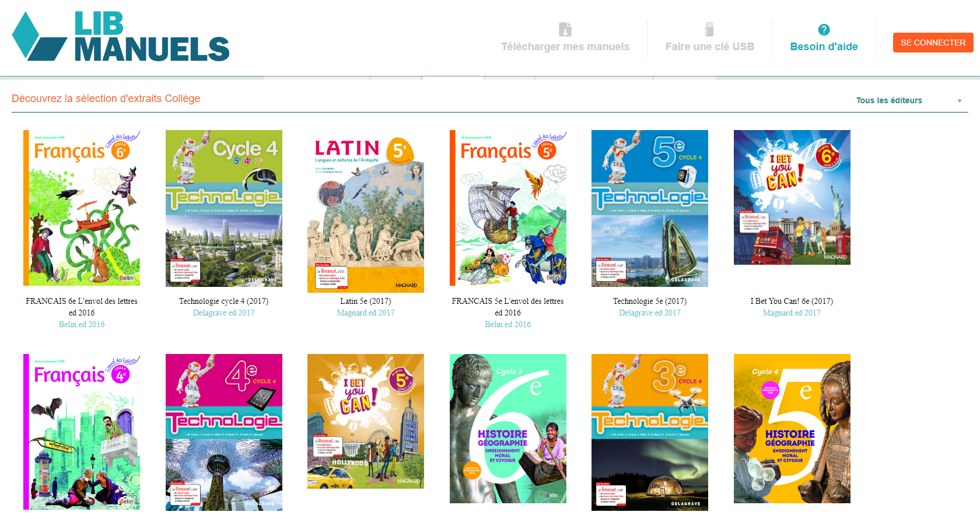Select I Bet You Can 6e cover
The height and width of the screenshot is (519, 980).
click(x=792, y=197)
